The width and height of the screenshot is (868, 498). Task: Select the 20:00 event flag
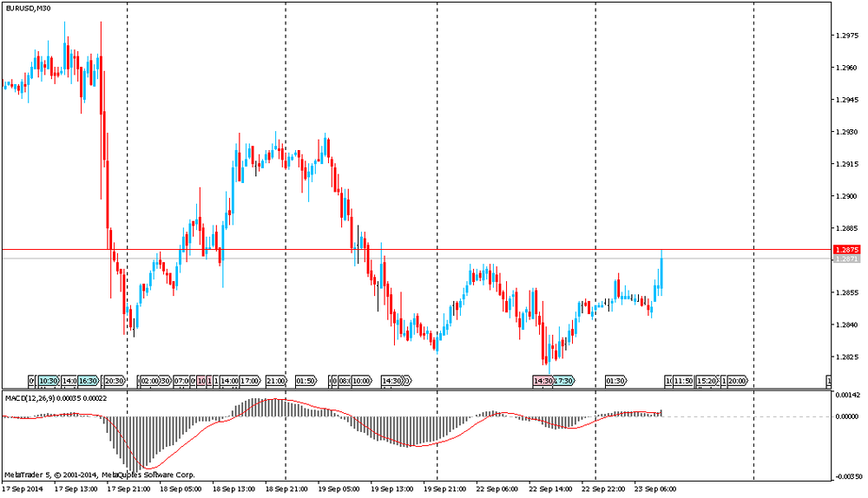pos(737,381)
